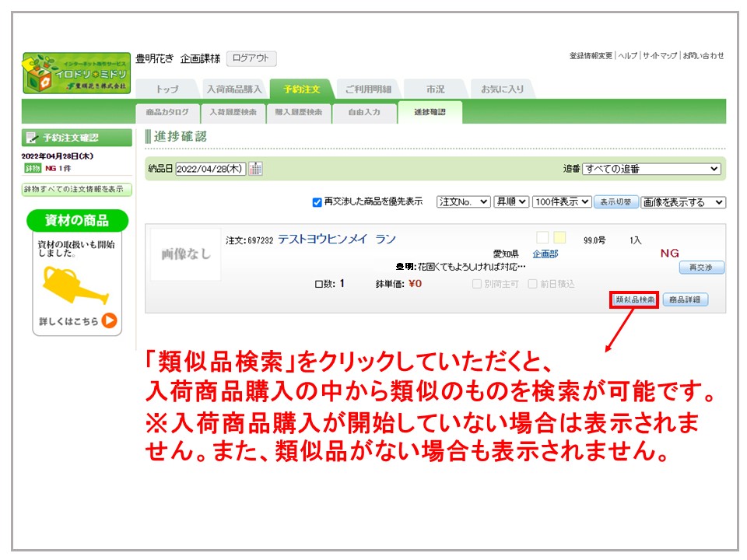The height and width of the screenshot is (560, 747).
Task: Enable the 別同主可 checkbox
Action: click(x=477, y=284)
